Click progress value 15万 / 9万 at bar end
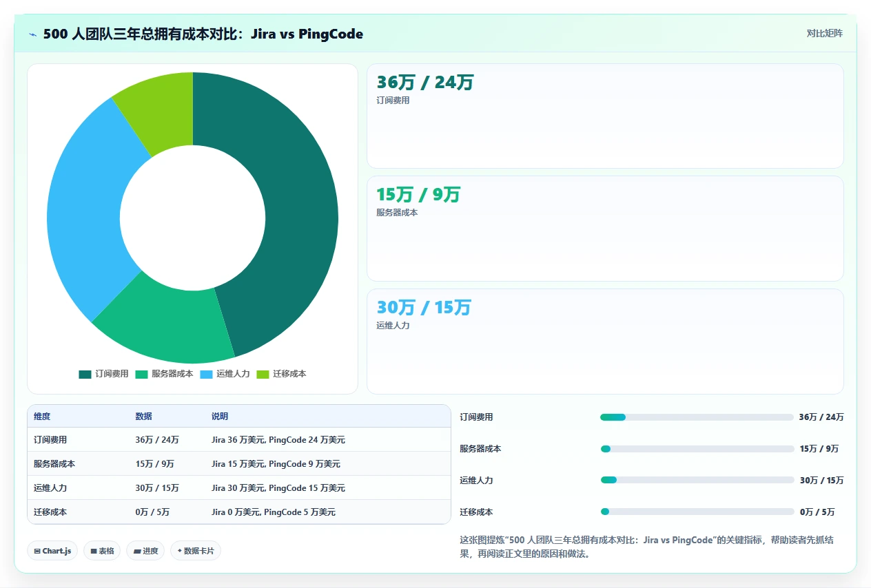The height and width of the screenshot is (588, 871). [819, 449]
